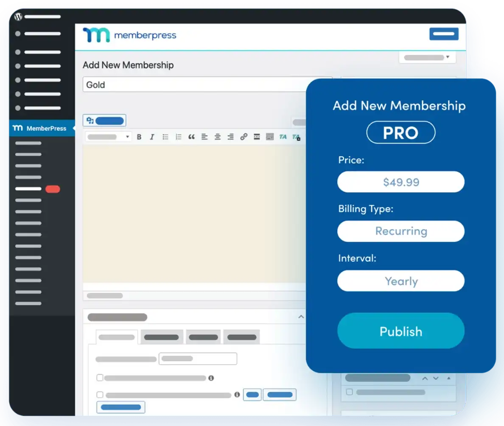The image size is (504, 426).
Task: Toggle bold formatting in editor toolbar
Action: [x=139, y=137]
